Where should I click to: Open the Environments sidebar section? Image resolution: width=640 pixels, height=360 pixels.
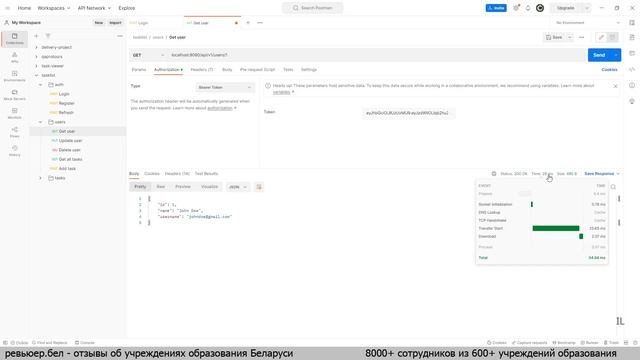pos(14,76)
